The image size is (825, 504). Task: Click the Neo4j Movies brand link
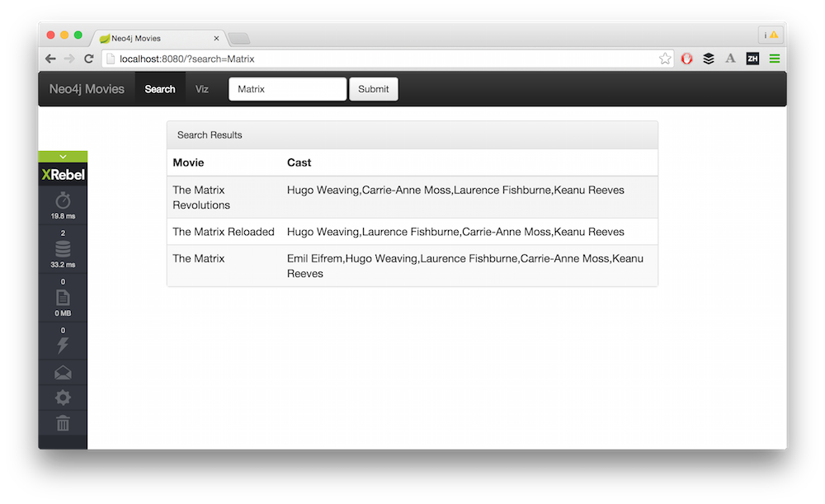[87, 89]
